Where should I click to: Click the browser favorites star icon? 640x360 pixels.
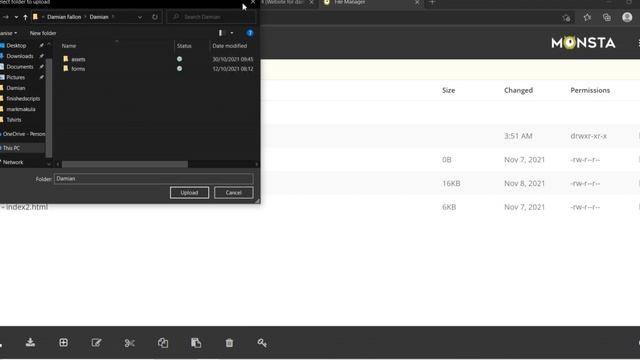(587, 17)
